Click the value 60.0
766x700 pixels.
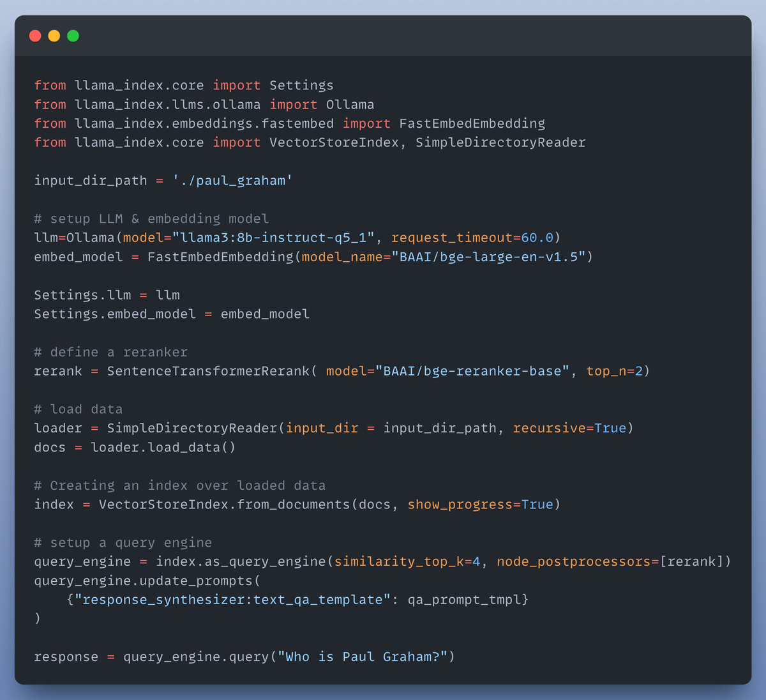point(537,238)
